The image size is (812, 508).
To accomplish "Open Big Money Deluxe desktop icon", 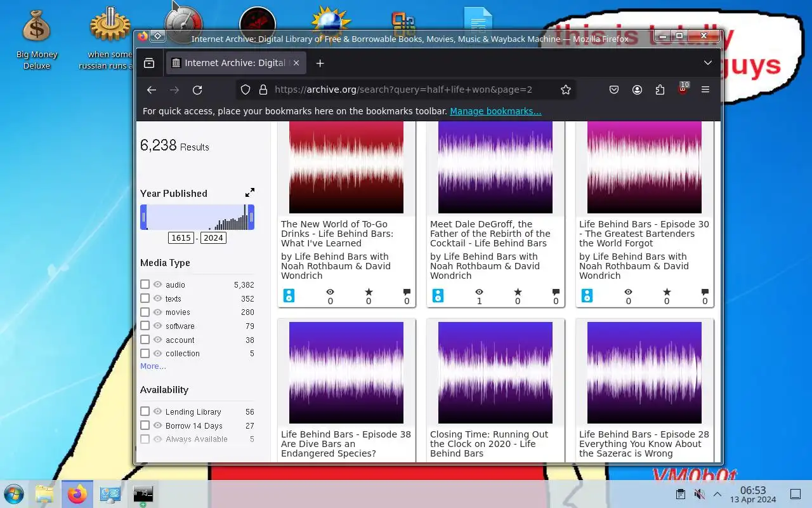I will (x=36, y=39).
